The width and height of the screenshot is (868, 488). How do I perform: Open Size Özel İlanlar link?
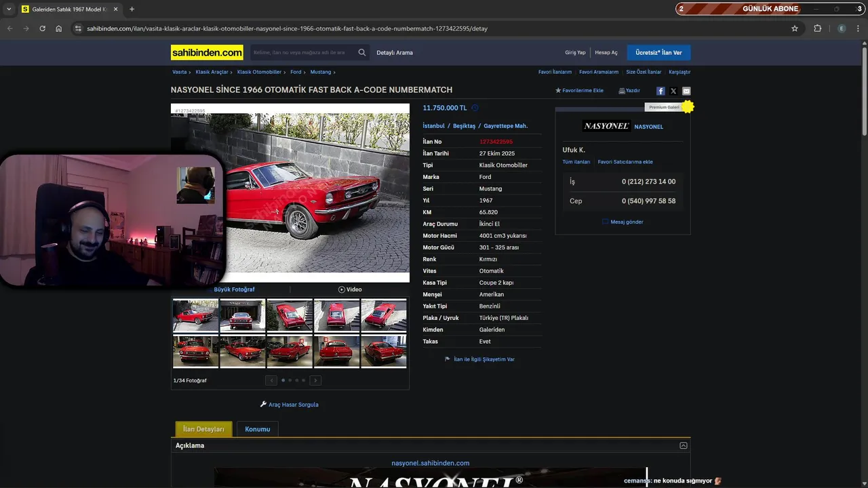644,72
